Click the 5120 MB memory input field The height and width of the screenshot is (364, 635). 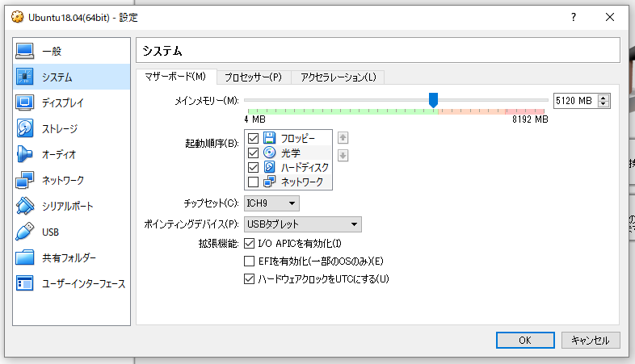[575, 101]
